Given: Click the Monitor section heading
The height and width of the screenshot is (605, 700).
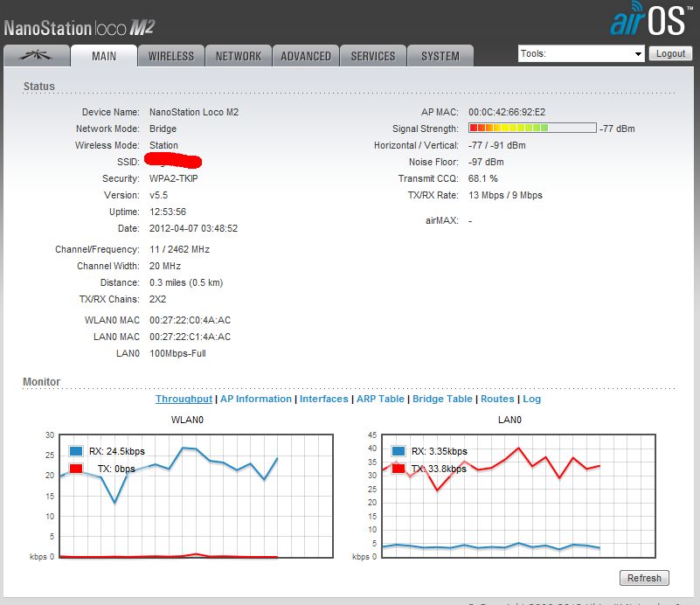Looking at the screenshot, I should [x=42, y=382].
